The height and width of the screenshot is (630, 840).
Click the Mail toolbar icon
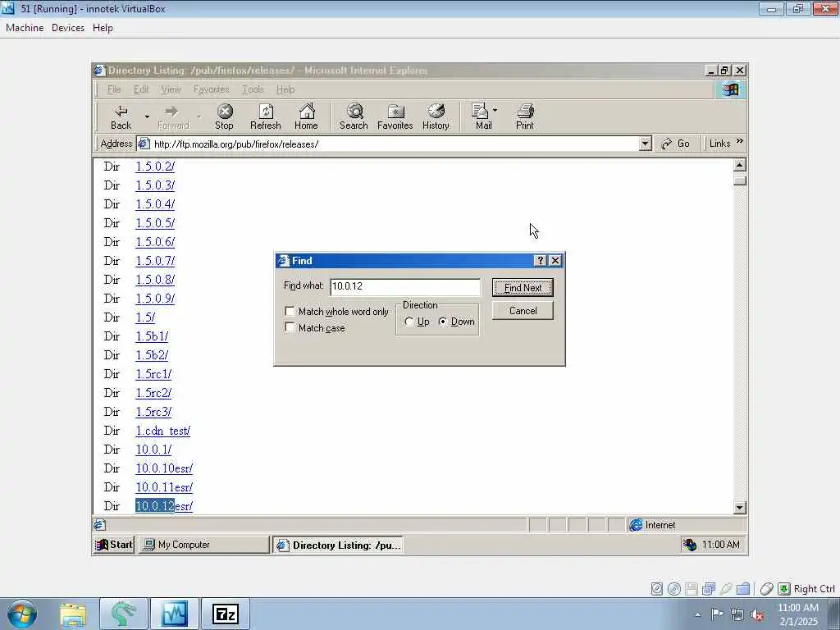click(482, 117)
